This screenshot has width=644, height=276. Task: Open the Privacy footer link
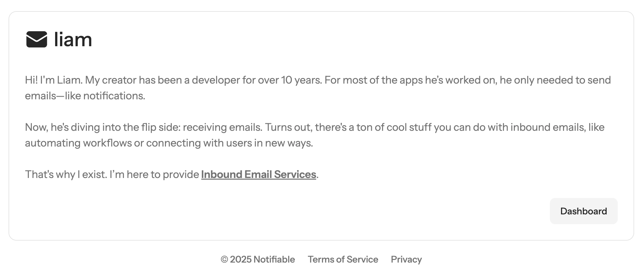tap(406, 259)
